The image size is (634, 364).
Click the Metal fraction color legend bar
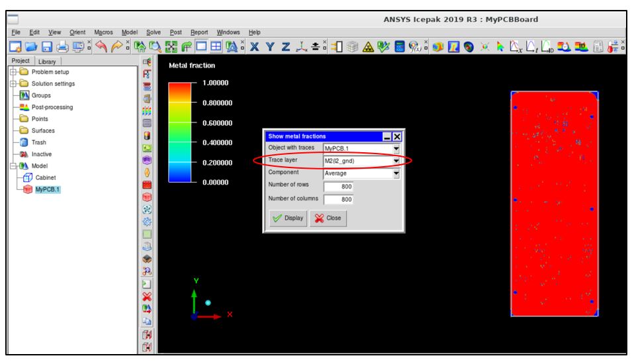(x=179, y=132)
